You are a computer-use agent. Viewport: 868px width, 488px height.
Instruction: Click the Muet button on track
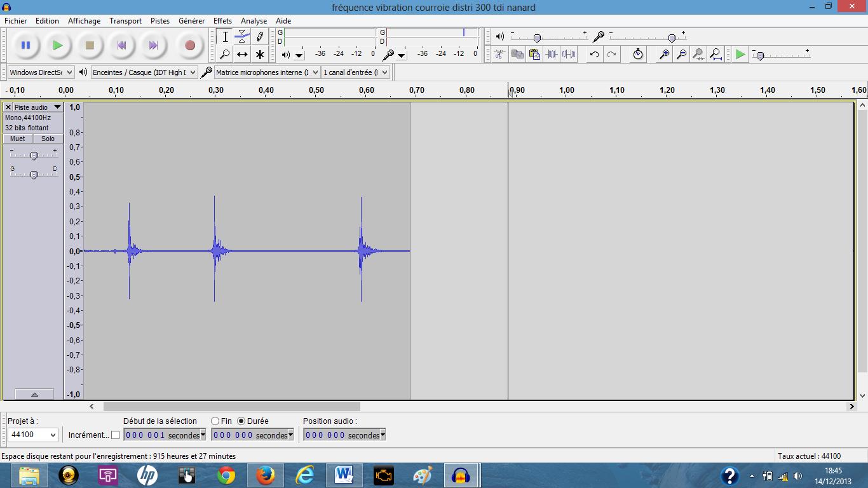pos(18,139)
